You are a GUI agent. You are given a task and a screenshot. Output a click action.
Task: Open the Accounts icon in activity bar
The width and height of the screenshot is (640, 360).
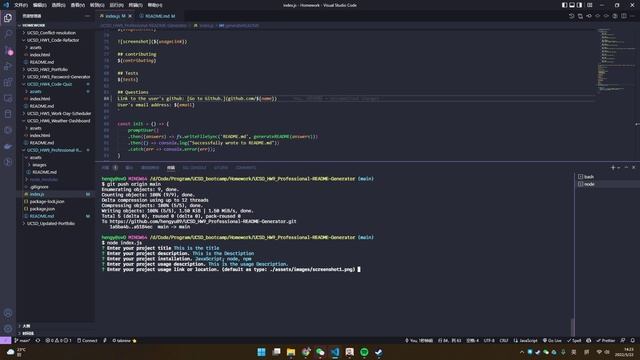pyautogui.click(x=8, y=313)
